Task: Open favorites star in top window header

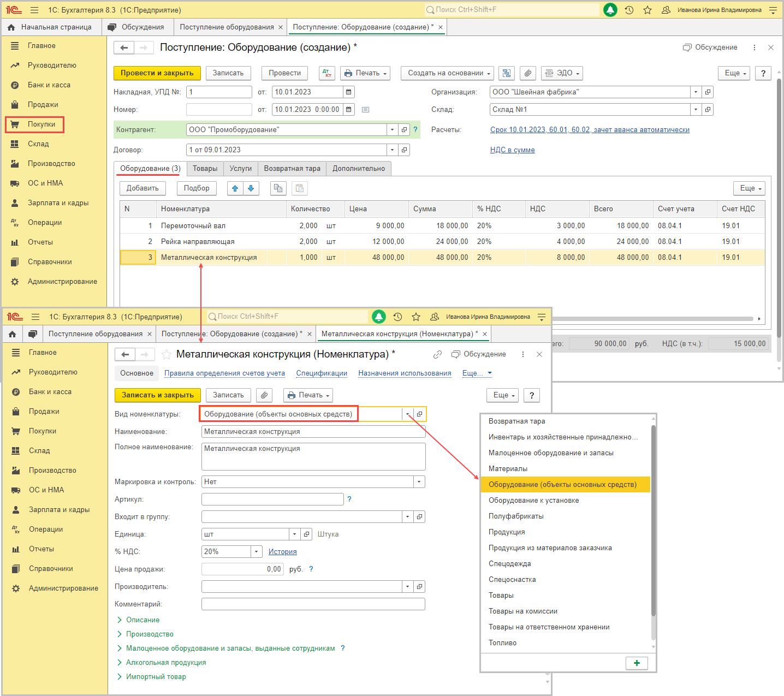Action: (648, 10)
